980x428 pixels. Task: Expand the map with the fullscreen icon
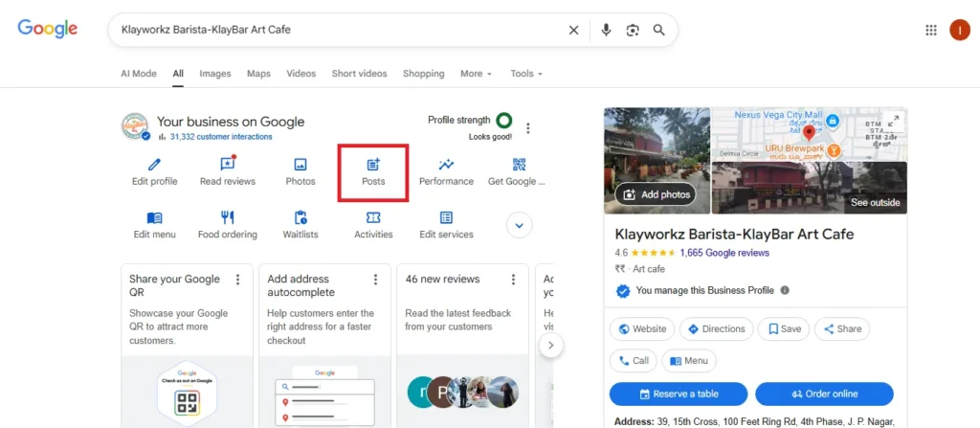[x=893, y=121]
